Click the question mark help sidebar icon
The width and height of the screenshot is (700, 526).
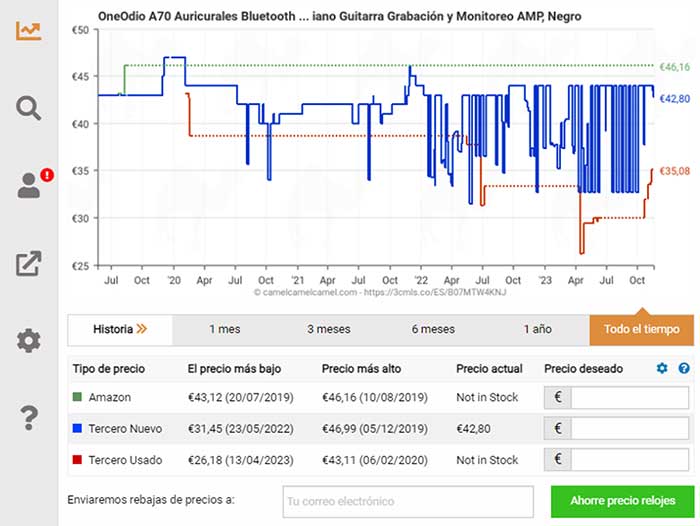click(29, 418)
